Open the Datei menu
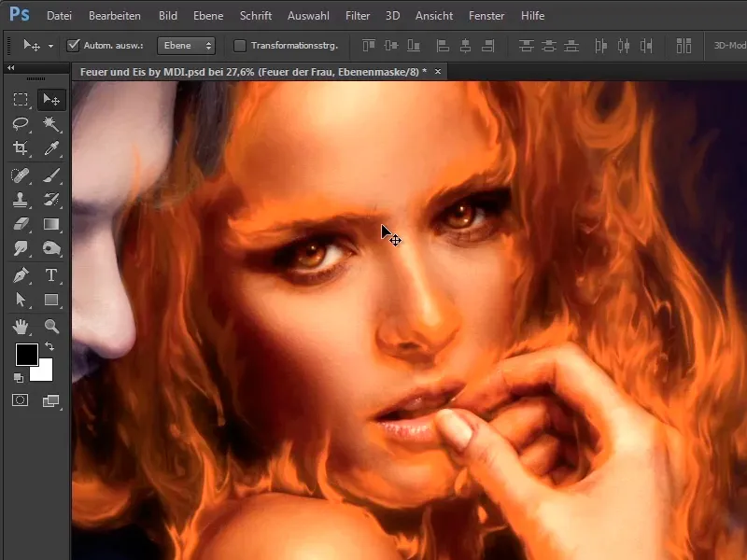The width and height of the screenshot is (747, 560). [x=59, y=16]
